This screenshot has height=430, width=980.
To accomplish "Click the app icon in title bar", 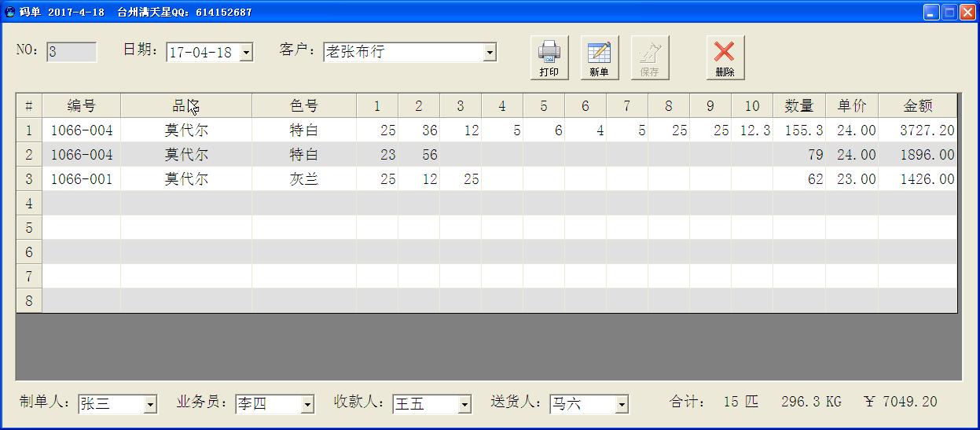I will coord(9,12).
